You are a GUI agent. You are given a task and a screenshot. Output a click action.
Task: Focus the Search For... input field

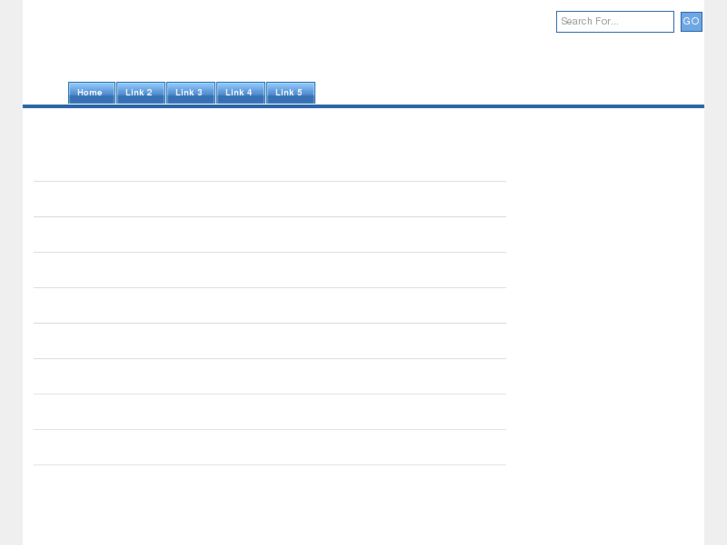(x=615, y=22)
